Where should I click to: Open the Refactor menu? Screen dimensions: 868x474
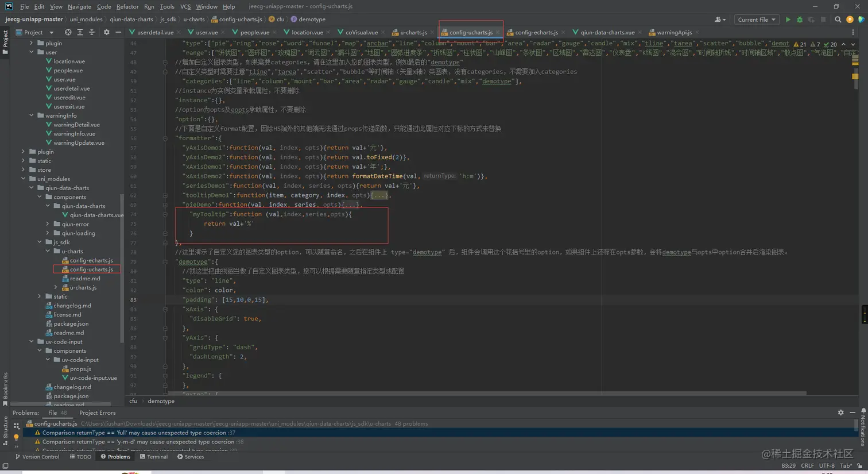pyautogui.click(x=127, y=6)
